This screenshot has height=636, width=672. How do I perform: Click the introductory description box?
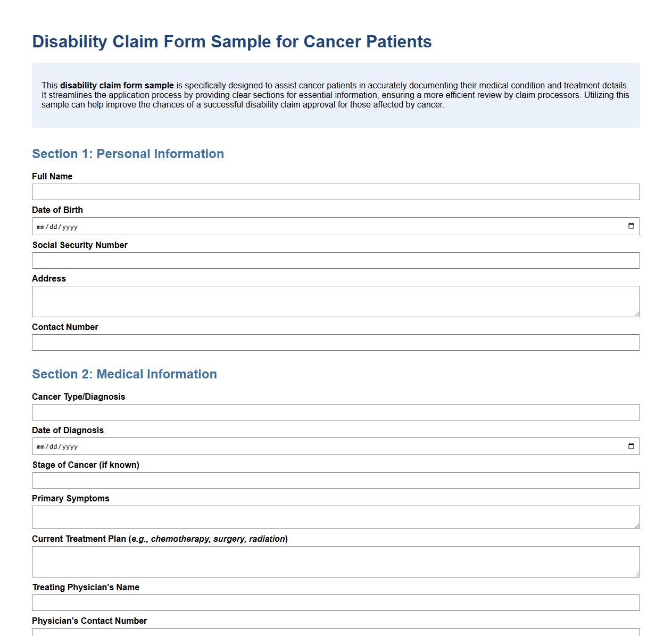point(336,95)
